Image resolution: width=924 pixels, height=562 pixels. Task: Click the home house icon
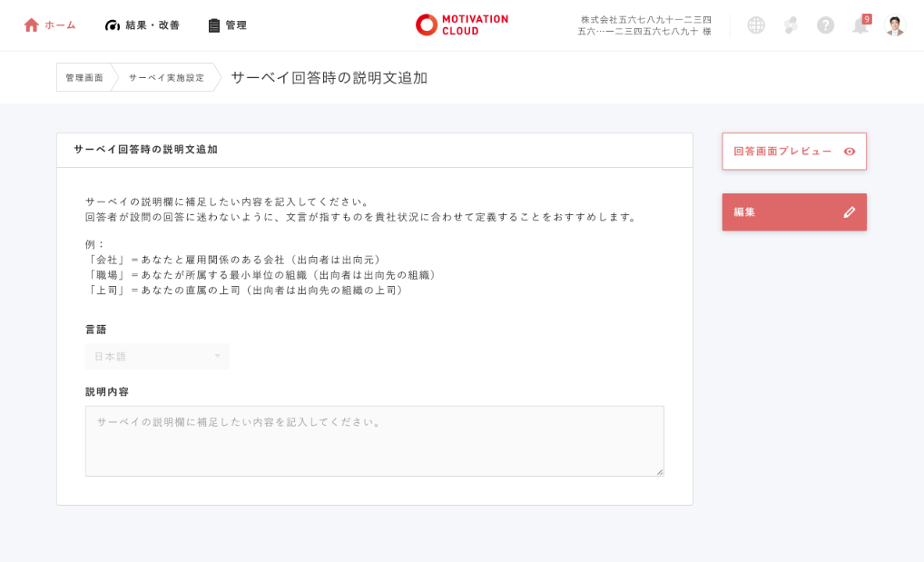coord(32,25)
